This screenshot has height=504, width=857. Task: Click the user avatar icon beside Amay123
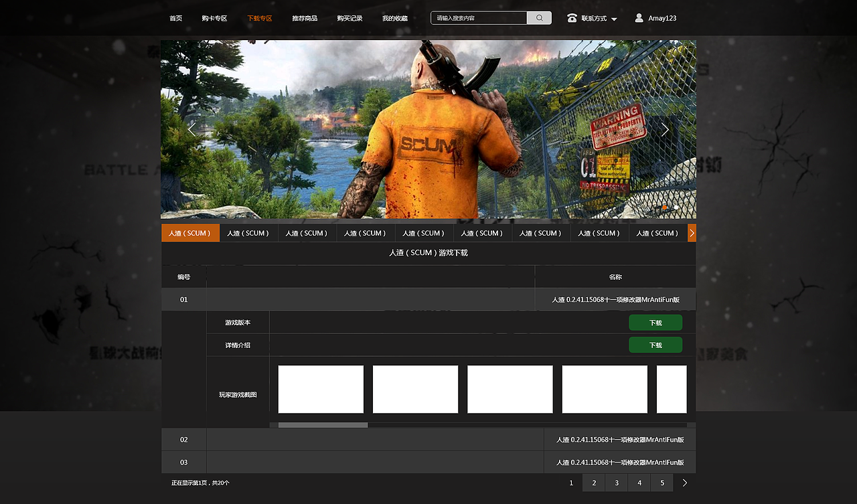[639, 18]
